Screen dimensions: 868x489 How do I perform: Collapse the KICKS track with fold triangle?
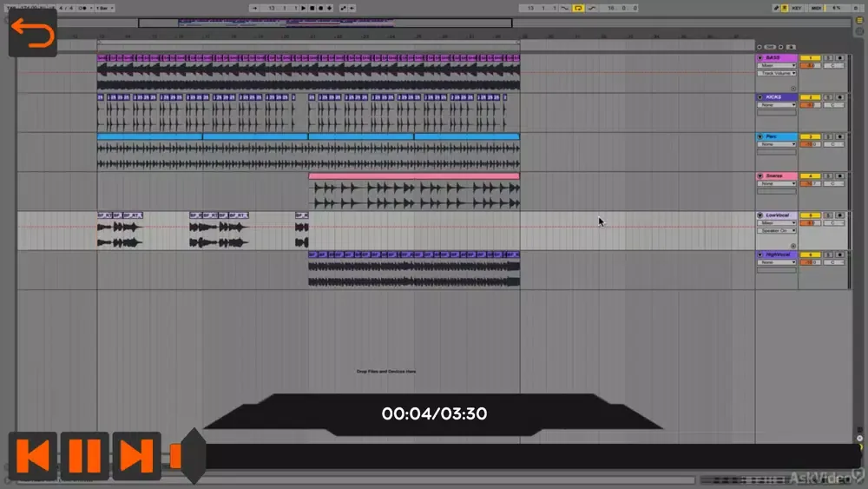(x=760, y=97)
